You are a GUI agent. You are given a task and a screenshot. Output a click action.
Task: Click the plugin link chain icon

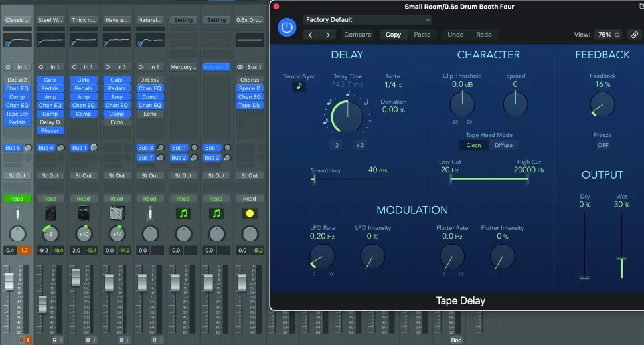click(x=635, y=35)
